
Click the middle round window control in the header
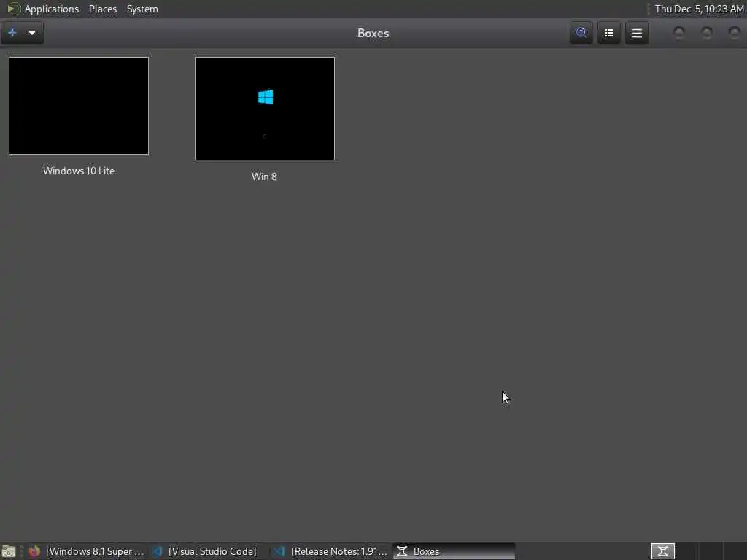707,33
